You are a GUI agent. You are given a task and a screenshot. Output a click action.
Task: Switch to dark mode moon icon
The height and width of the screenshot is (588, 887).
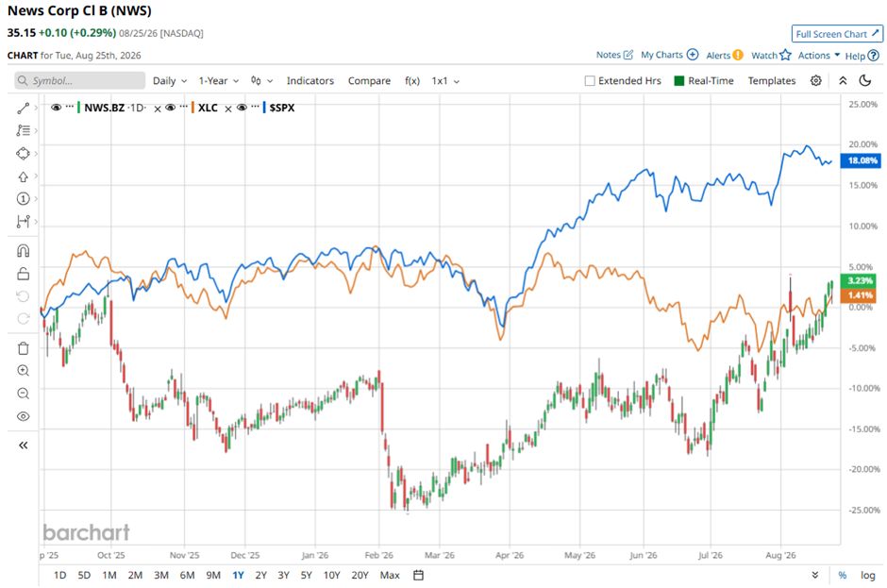point(865,80)
